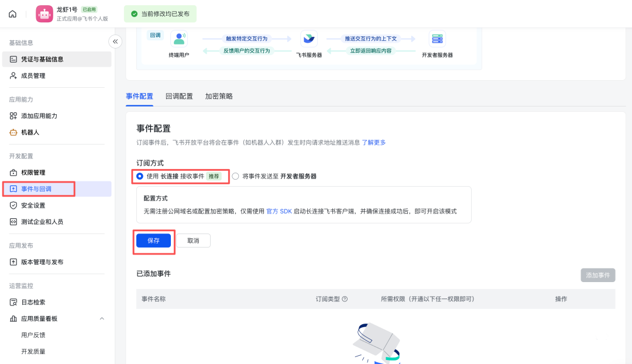Click the 添加应用能力 grid icon
Image resolution: width=632 pixels, height=364 pixels.
(x=13, y=116)
